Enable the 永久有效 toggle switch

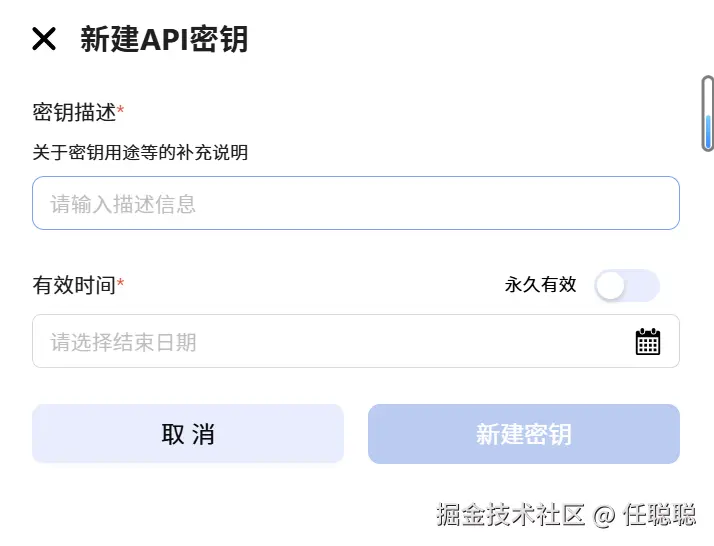(x=626, y=285)
